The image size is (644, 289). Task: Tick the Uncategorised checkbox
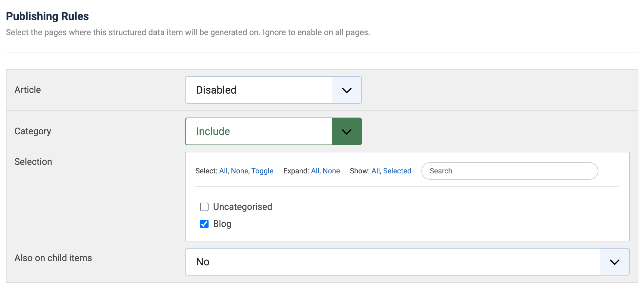[x=204, y=207]
